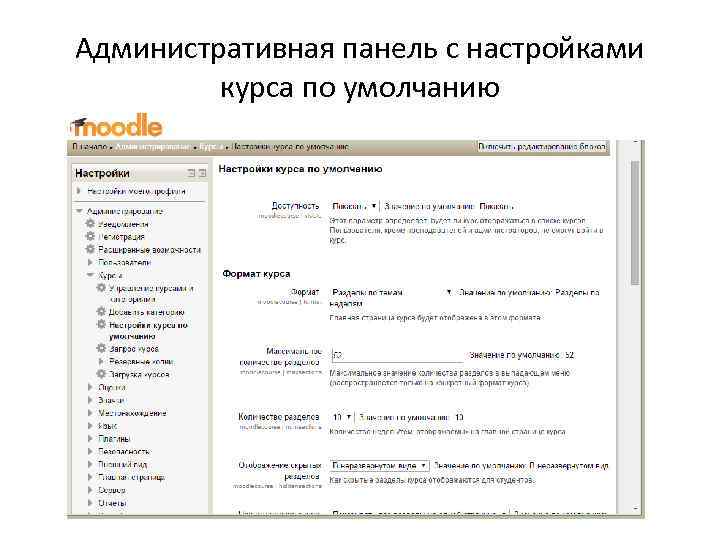
Task: Open Управление курсами и категориями link
Action: pyautogui.click(x=151, y=294)
